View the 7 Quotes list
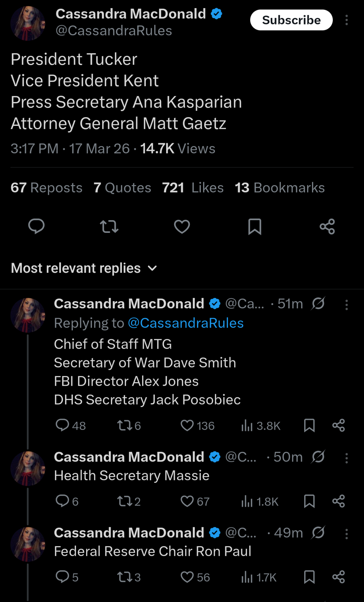The image size is (364, 602). pyautogui.click(x=123, y=188)
